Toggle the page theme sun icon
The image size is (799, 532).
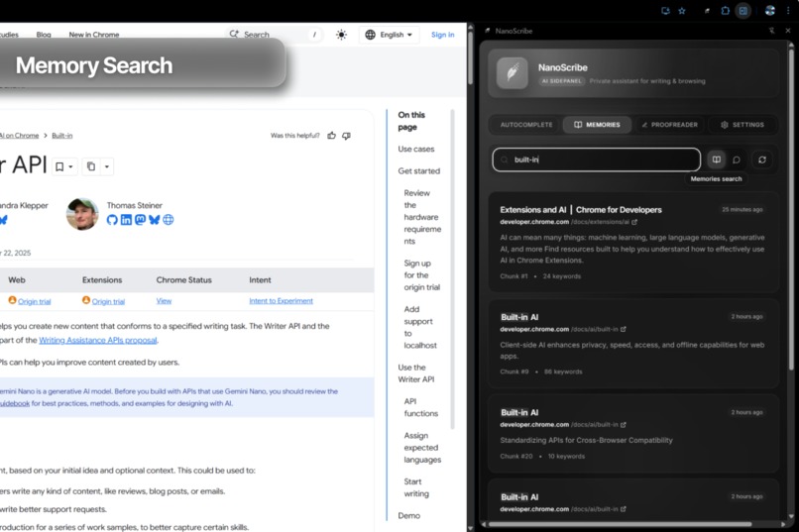pyautogui.click(x=341, y=35)
